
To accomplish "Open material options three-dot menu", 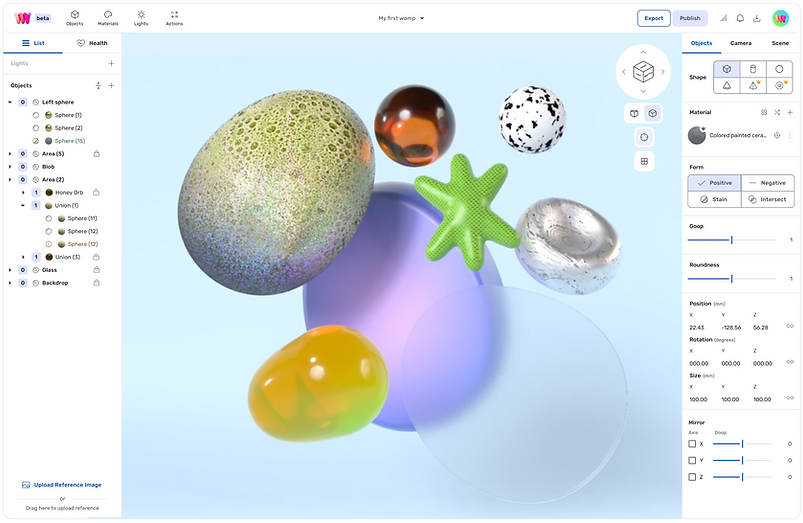I will point(790,136).
